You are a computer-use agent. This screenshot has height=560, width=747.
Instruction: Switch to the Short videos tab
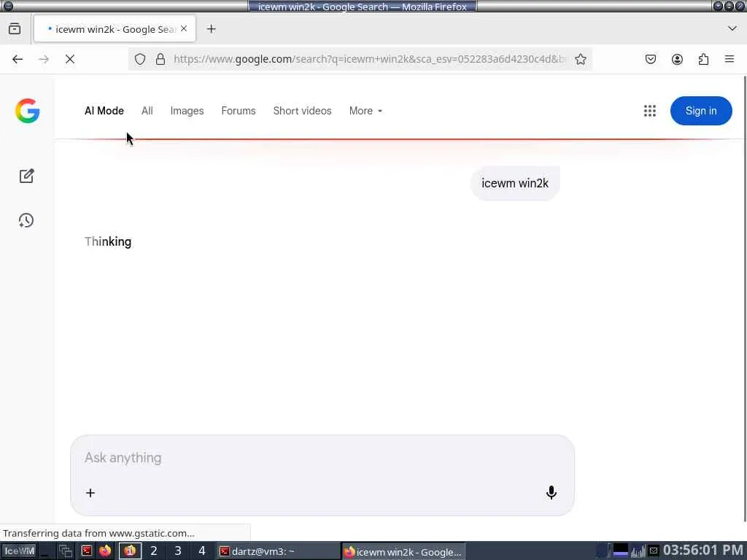(x=302, y=111)
